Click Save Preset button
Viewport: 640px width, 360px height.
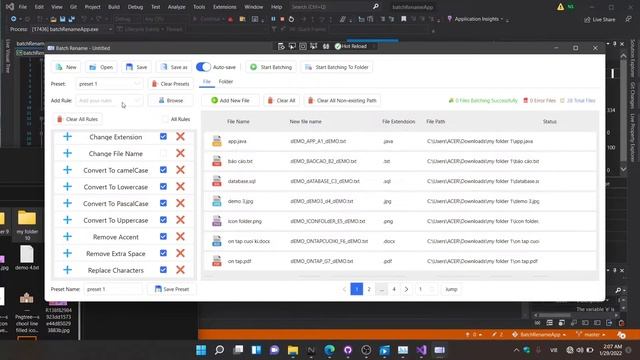172,289
